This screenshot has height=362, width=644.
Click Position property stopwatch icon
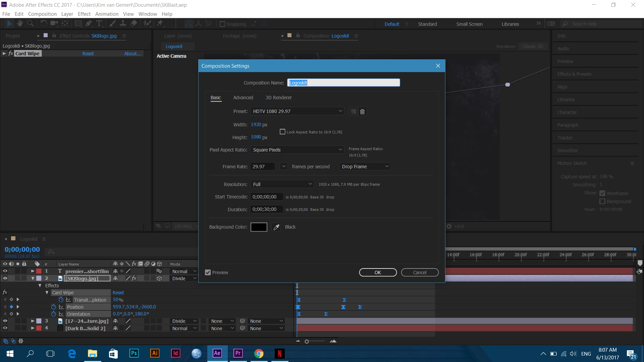(x=54, y=307)
